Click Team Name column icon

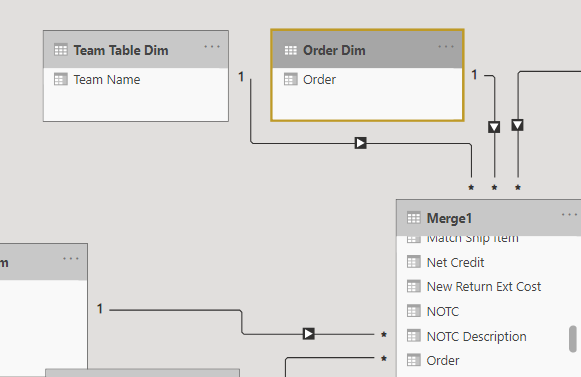point(61,79)
